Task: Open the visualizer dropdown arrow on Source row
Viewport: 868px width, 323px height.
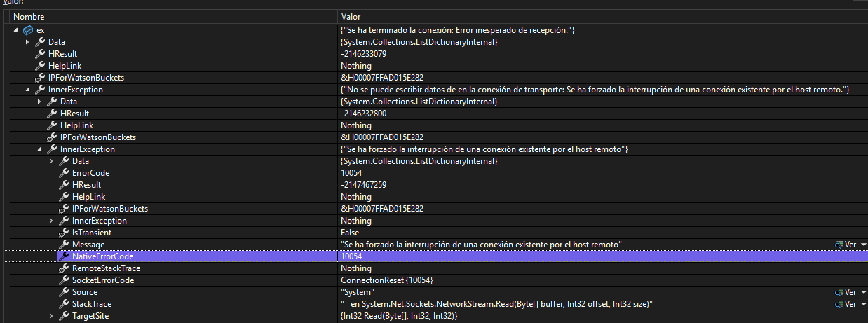Action: tap(863, 292)
